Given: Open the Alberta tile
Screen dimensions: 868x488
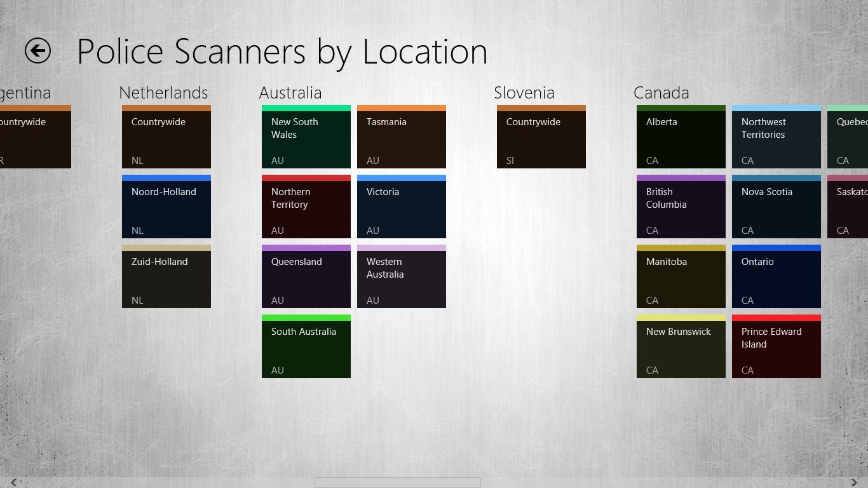Looking at the screenshot, I should (x=681, y=137).
